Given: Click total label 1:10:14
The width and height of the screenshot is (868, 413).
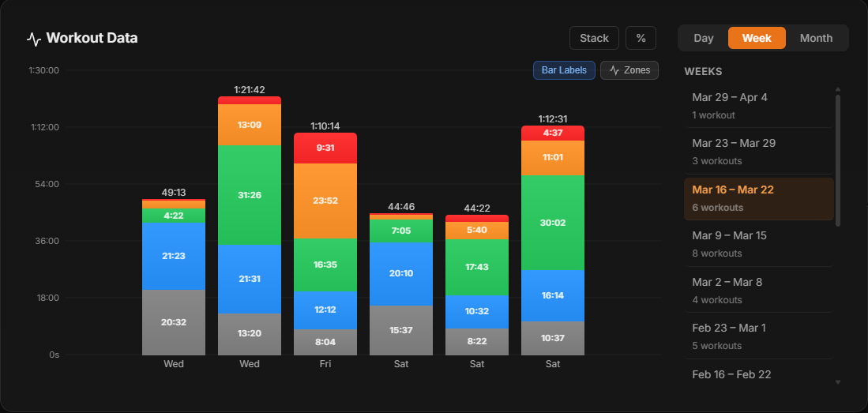Looking at the screenshot, I should pos(325,126).
